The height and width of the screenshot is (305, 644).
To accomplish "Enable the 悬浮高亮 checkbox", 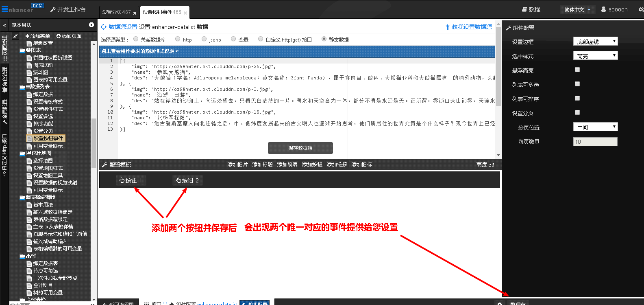I will pos(577,70).
